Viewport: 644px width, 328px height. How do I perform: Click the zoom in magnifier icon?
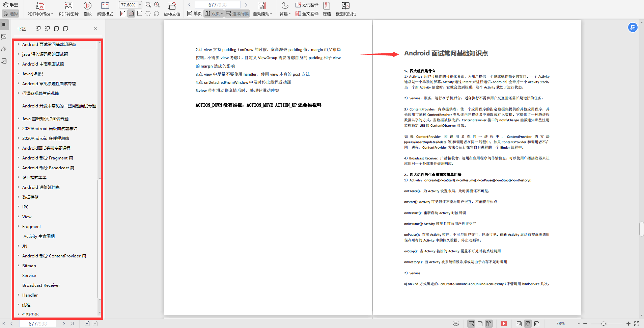157,5
